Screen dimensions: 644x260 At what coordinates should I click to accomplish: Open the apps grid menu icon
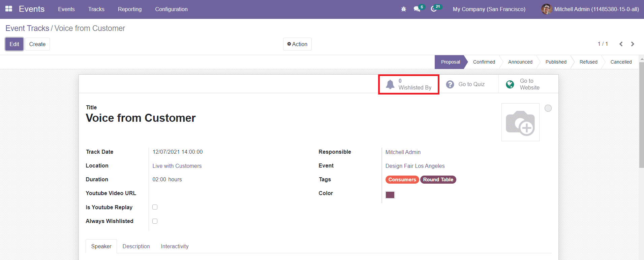(9, 9)
